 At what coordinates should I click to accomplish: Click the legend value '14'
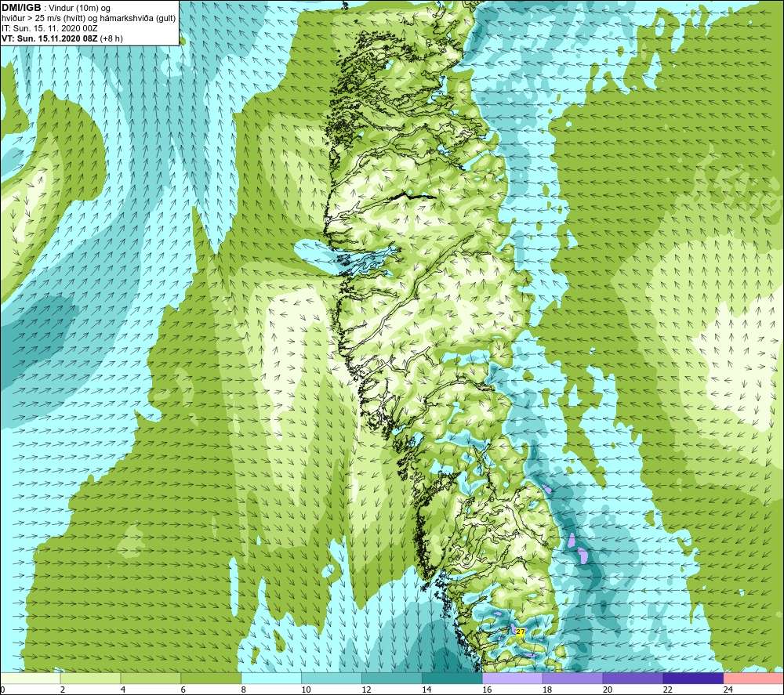pyautogui.click(x=426, y=690)
